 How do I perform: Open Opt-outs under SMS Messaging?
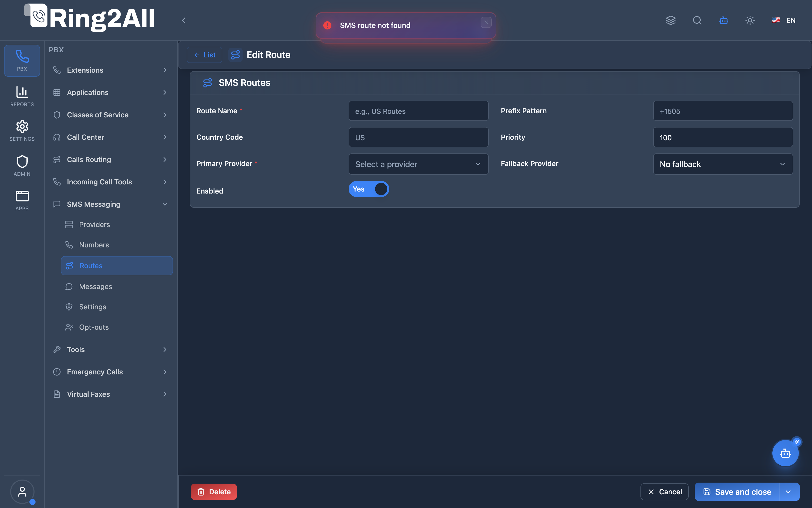coord(117,327)
